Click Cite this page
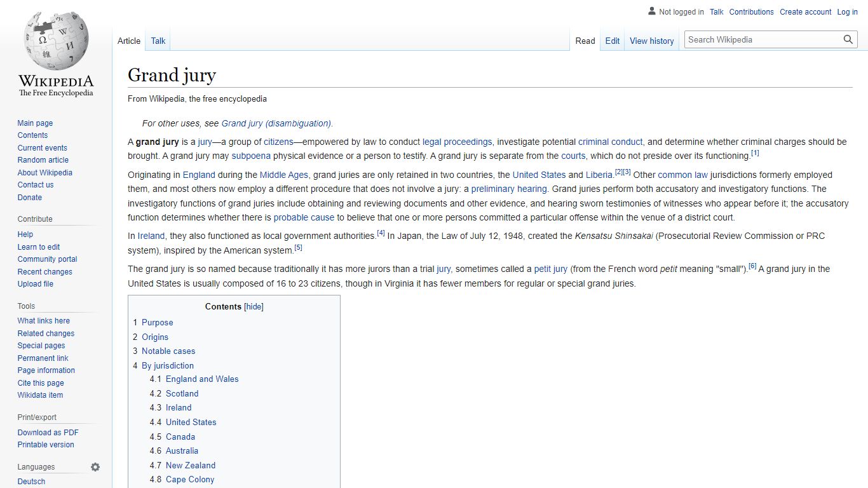The height and width of the screenshot is (488, 868). tap(41, 383)
